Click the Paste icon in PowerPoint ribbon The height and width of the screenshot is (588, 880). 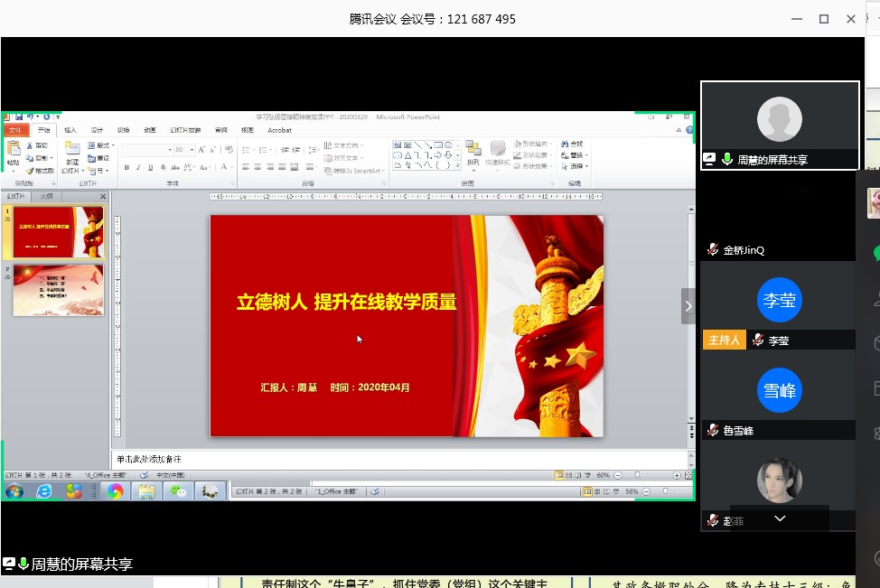(13, 152)
